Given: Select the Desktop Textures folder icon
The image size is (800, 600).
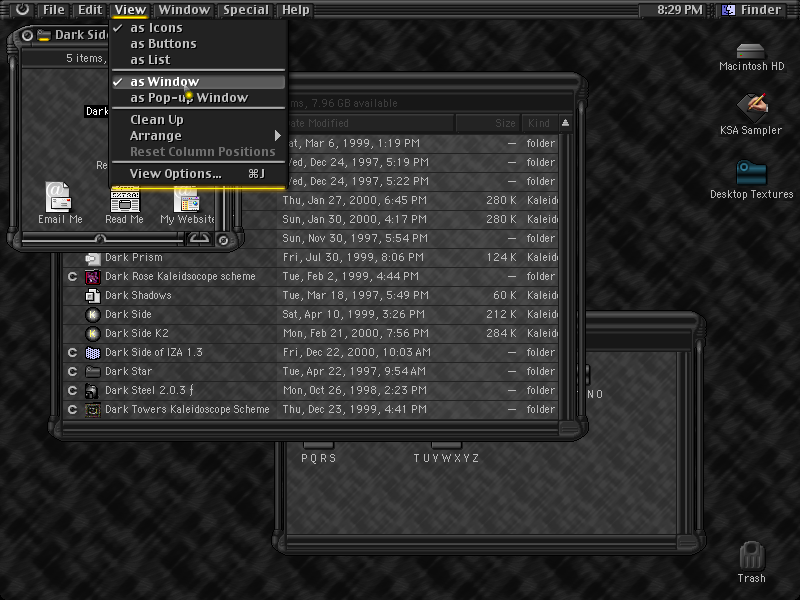Looking at the screenshot, I should tap(751, 172).
